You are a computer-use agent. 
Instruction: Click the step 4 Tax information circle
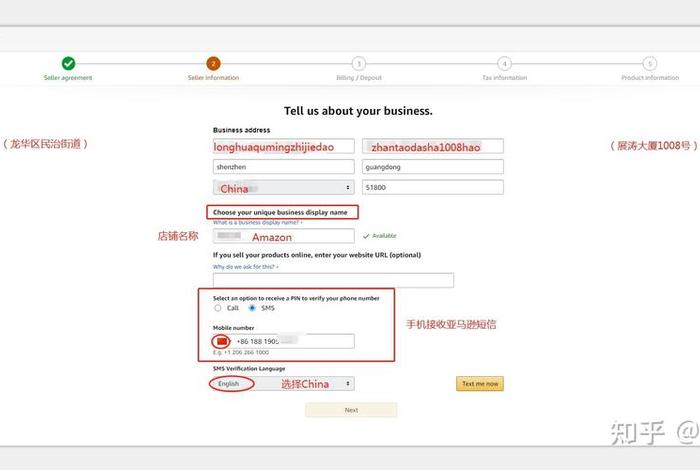pyautogui.click(x=504, y=63)
